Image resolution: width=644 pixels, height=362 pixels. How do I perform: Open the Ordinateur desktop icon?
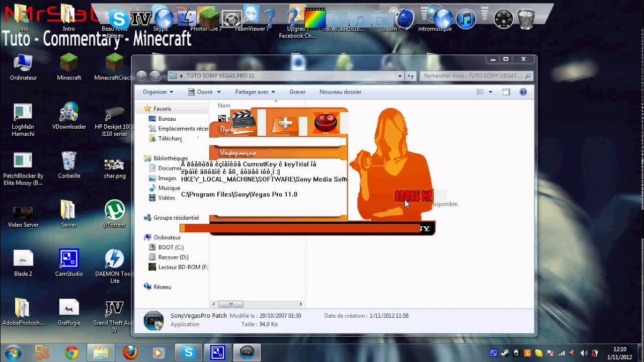23,67
